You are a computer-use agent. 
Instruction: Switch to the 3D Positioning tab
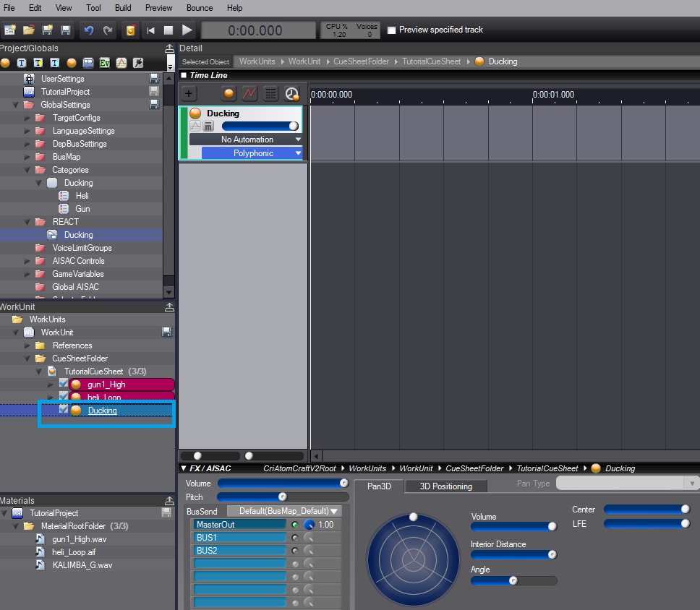[445, 486]
